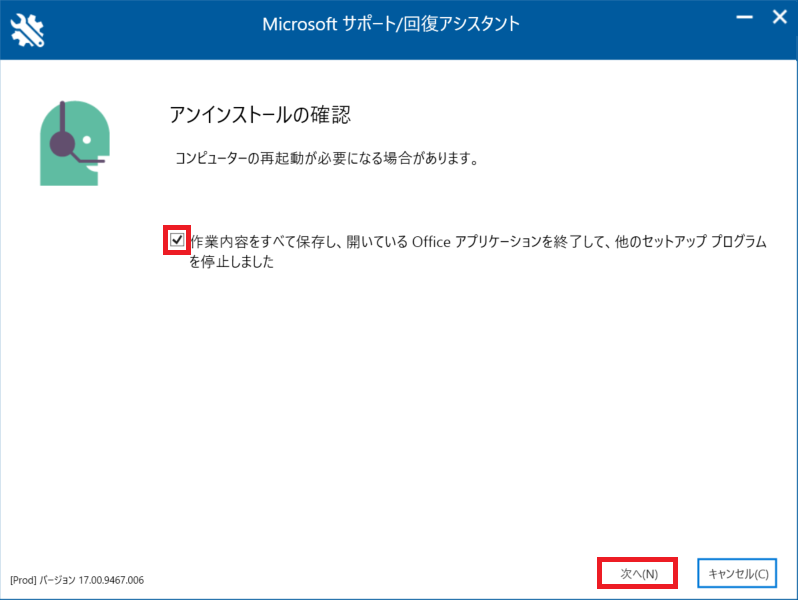Click the キャンセル(C) button

tap(737, 574)
